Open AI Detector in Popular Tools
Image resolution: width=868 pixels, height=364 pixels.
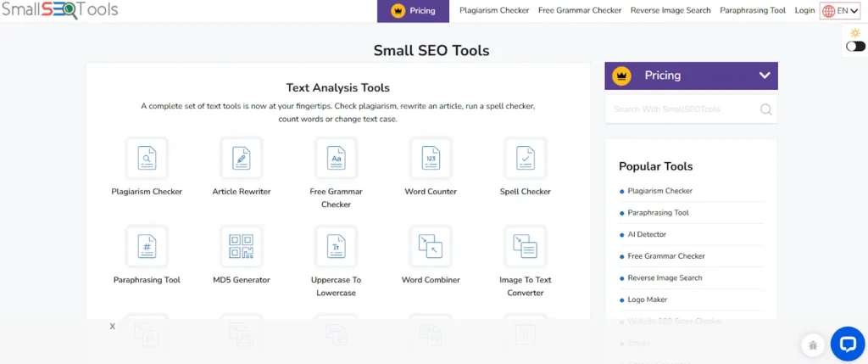pyautogui.click(x=647, y=234)
